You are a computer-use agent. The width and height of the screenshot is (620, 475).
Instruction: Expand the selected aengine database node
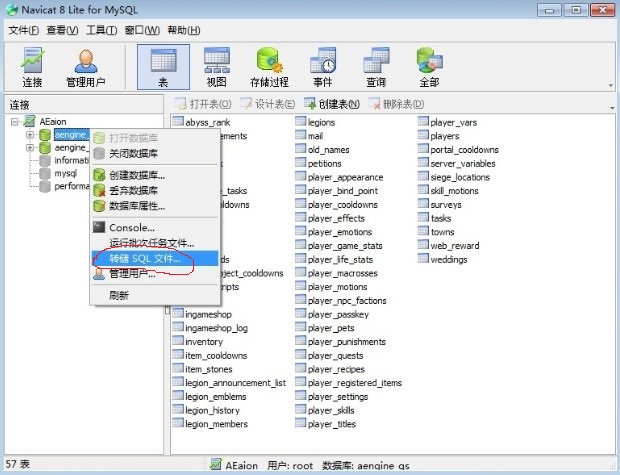[x=30, y=135]
